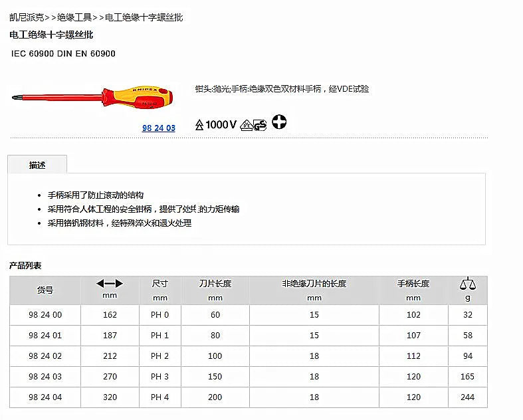Select product number 98 24 02 in table

[45, 356]
